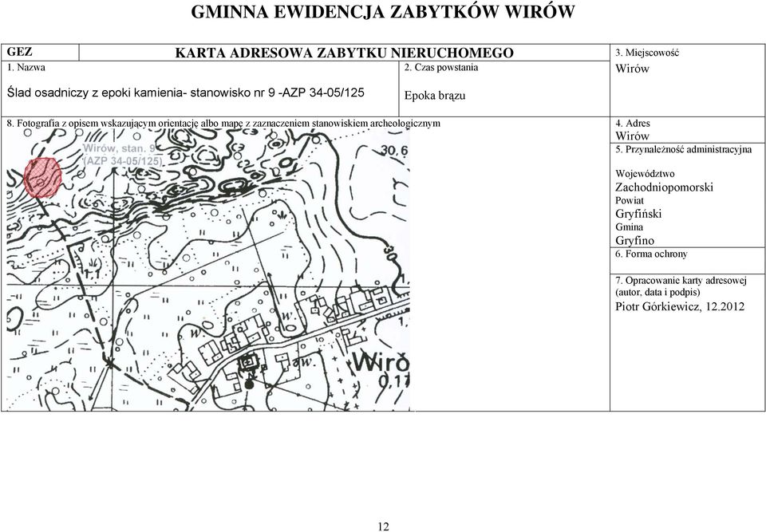Click the "4. Adres" label
Viewport: 766px width, 532px height.
(633, 123)
